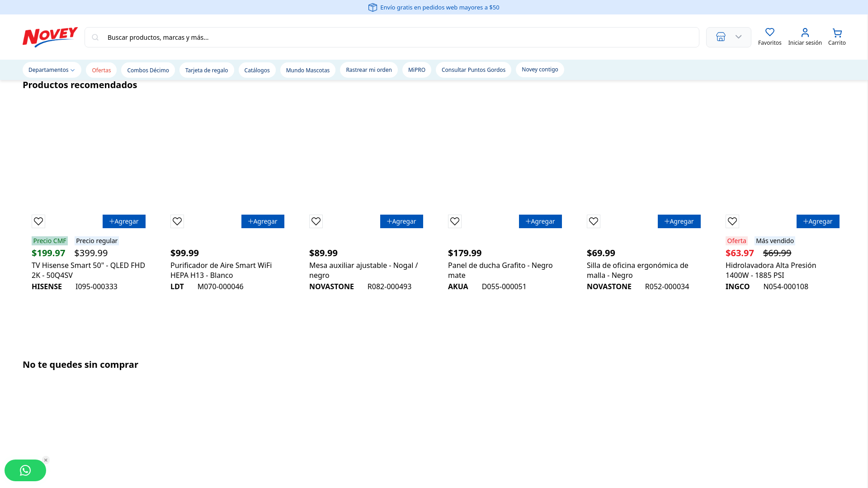This screenshot has width=868, height=488.
Task: Click the LDT brand label
Action: [177, 286]
